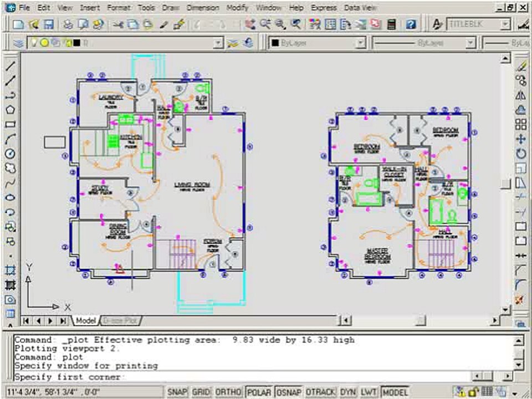Expand the TITLEBLK text style dropdown
This screenshot has width=532, height=399.
pyautogui.click(x=505, y=24)
